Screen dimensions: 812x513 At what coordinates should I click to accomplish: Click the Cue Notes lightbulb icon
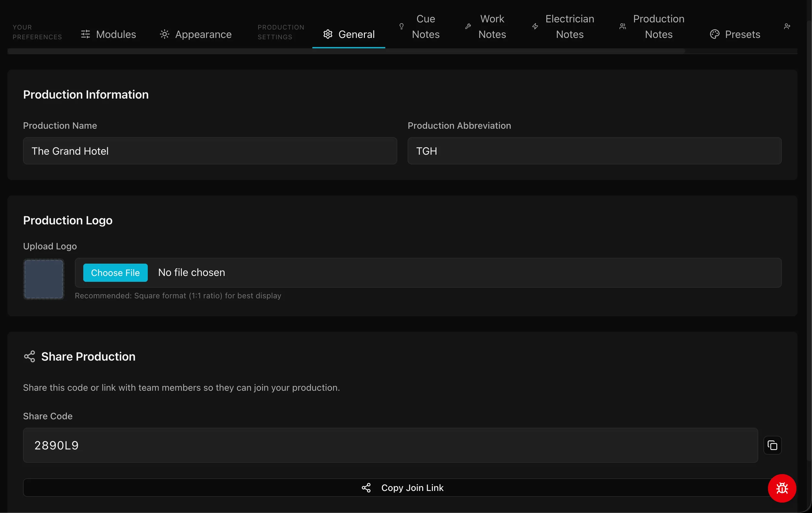(401, 26)
